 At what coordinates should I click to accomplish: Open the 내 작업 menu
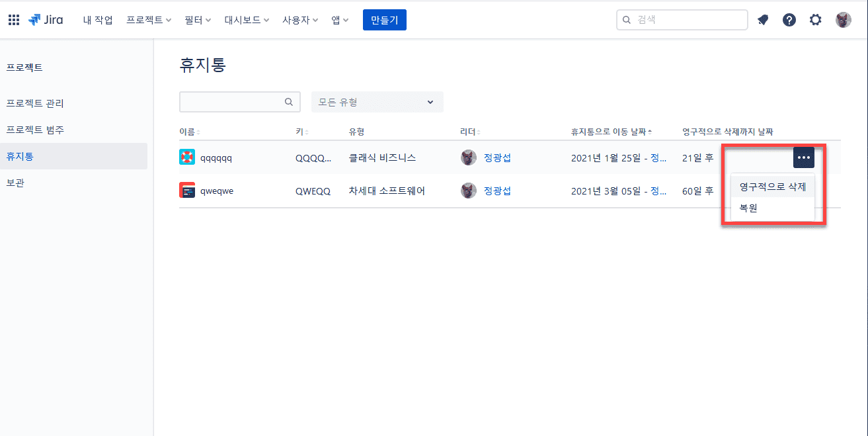click(98, 20)
